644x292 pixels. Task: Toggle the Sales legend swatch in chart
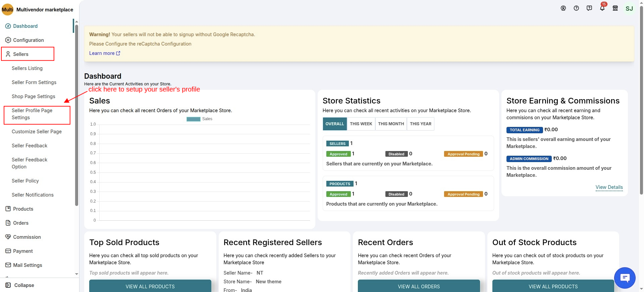(x=193, y=119)
